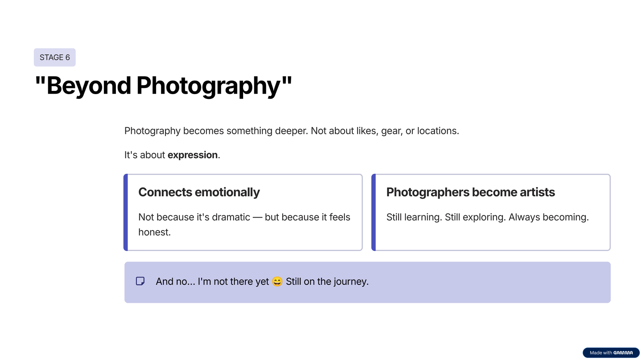Click the Gamma logo in the badge

[x=623, y=353]
